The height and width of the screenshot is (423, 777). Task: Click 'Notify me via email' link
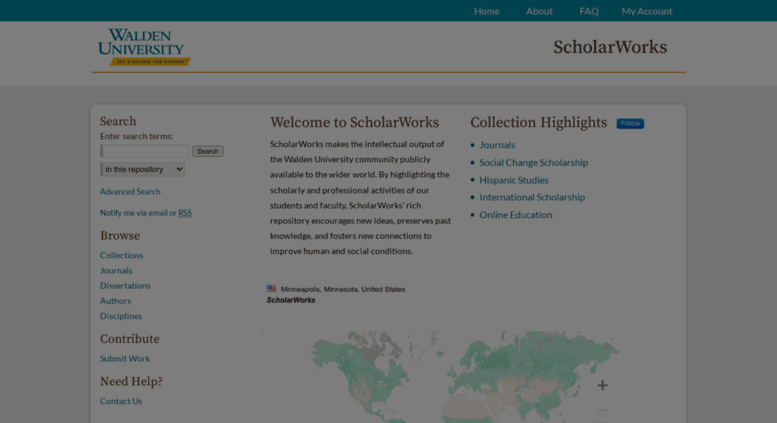coord(134,212)
